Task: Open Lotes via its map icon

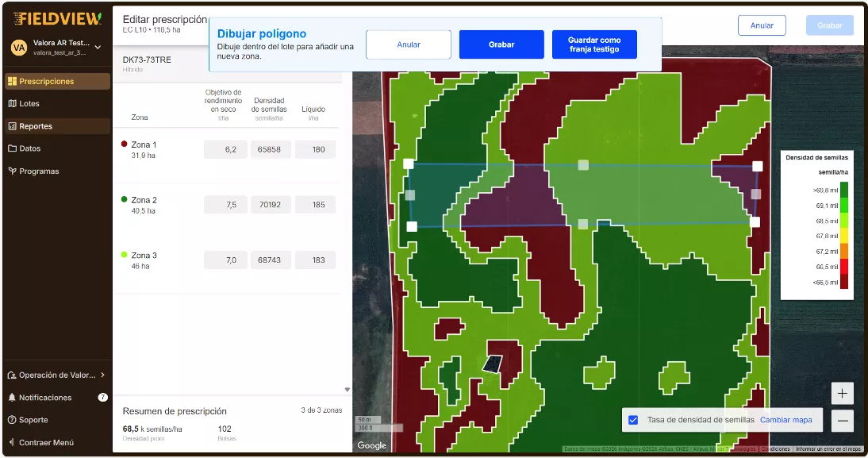Action: click(x=12, y=104)
